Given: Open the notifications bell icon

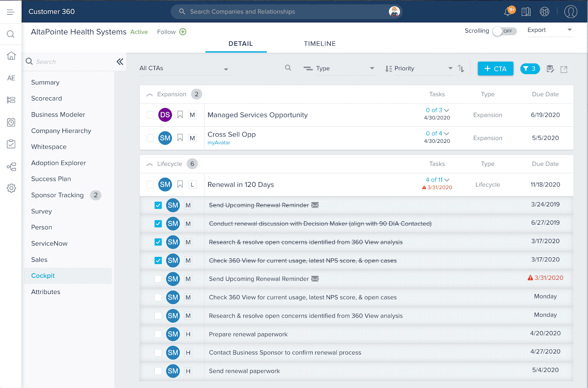Looking at the screenshot, I should [508, 12].
